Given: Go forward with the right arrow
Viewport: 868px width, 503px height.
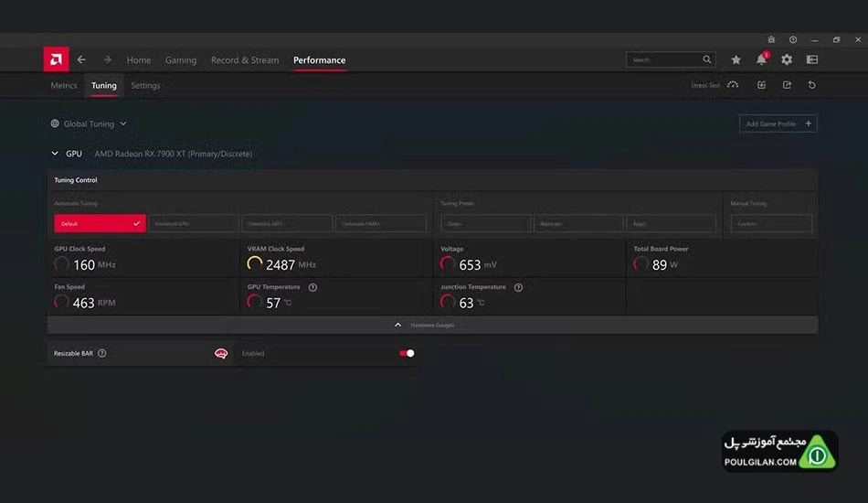Looking at the screenshot, I should (x=108, y=59).
